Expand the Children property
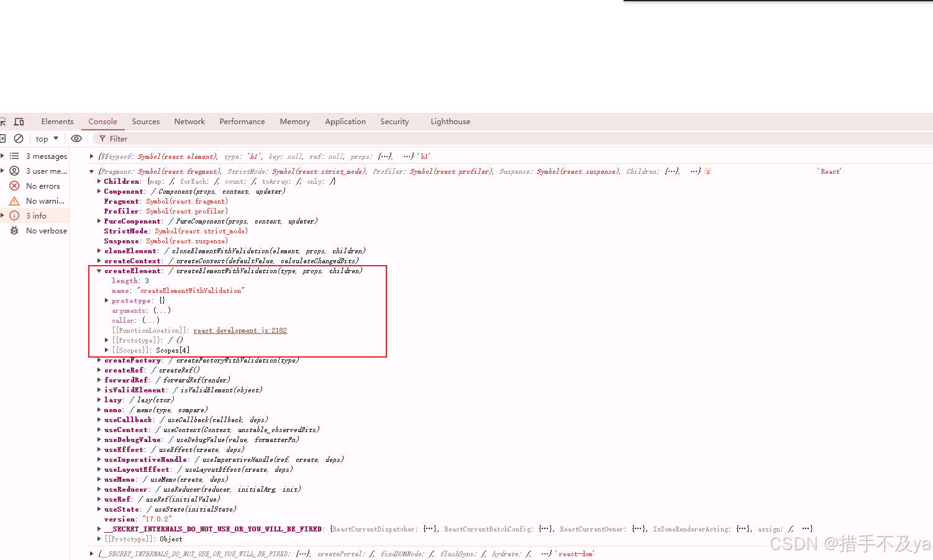 [x=99, y=181]
